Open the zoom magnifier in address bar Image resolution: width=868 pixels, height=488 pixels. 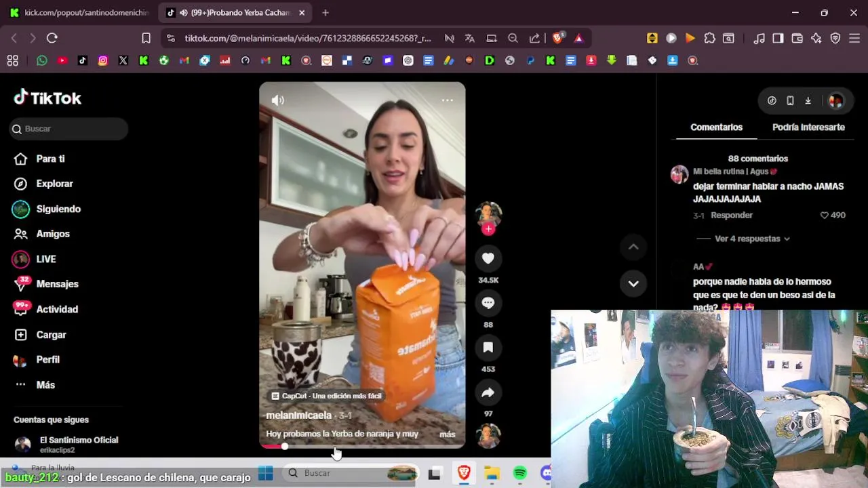coord(513,39)
